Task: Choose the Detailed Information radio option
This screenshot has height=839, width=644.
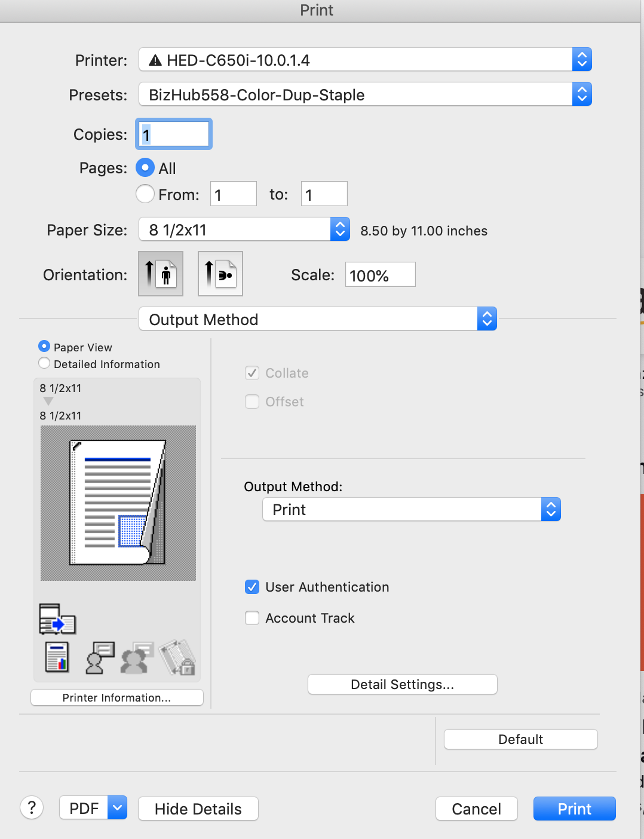Action: click(44, 363)
